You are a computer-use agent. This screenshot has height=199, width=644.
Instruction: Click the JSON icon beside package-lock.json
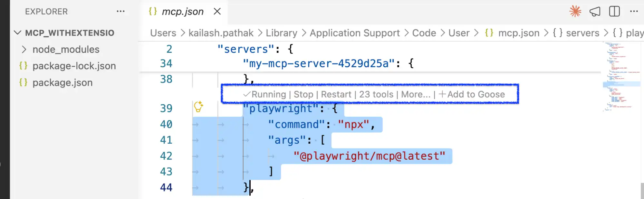tap(23, 66)
